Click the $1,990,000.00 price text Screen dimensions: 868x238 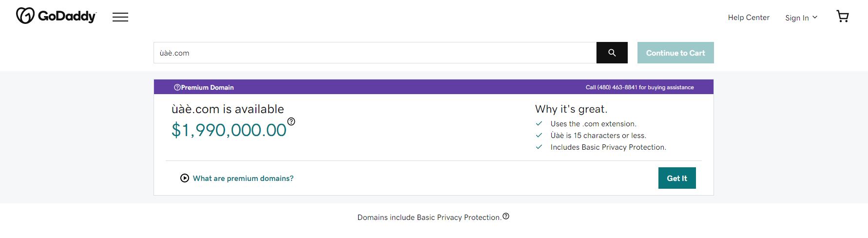229,130
